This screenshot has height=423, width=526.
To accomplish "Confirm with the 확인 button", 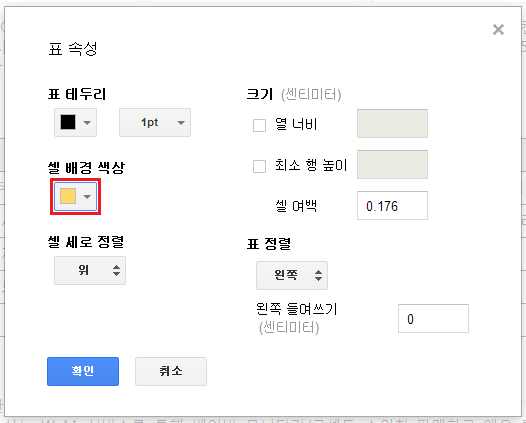I will [83, 371].
